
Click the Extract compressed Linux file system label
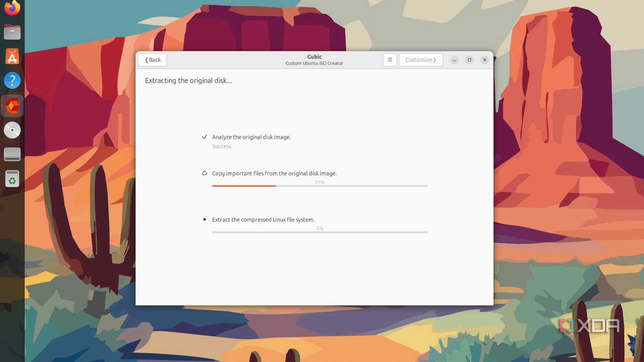coord(263,219)
